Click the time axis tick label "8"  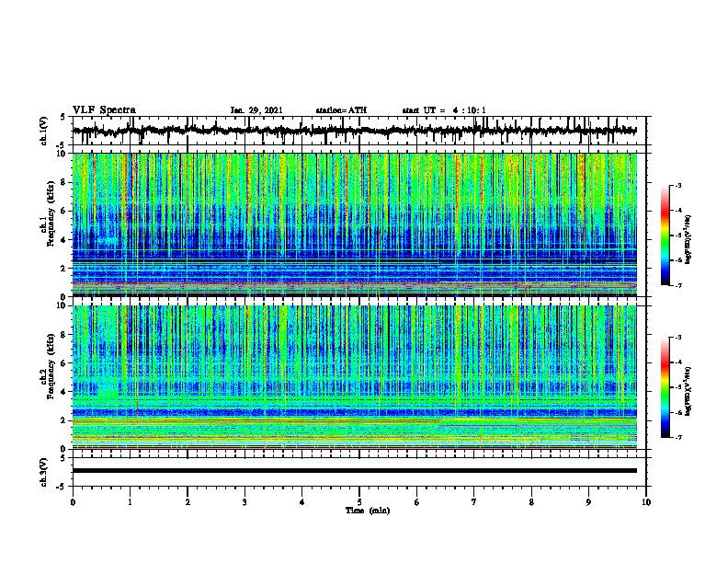click(531, 502)
